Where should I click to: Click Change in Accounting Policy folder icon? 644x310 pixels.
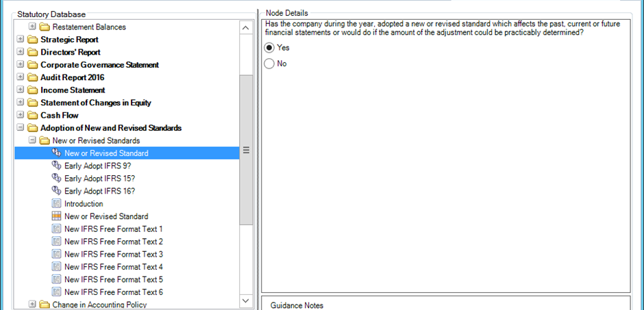[44, 305]
